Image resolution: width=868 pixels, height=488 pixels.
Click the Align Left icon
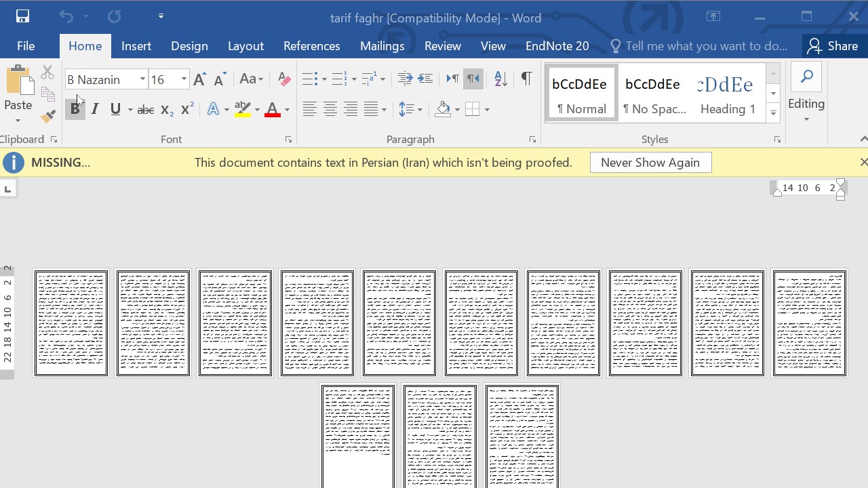(x=309, y=109)
